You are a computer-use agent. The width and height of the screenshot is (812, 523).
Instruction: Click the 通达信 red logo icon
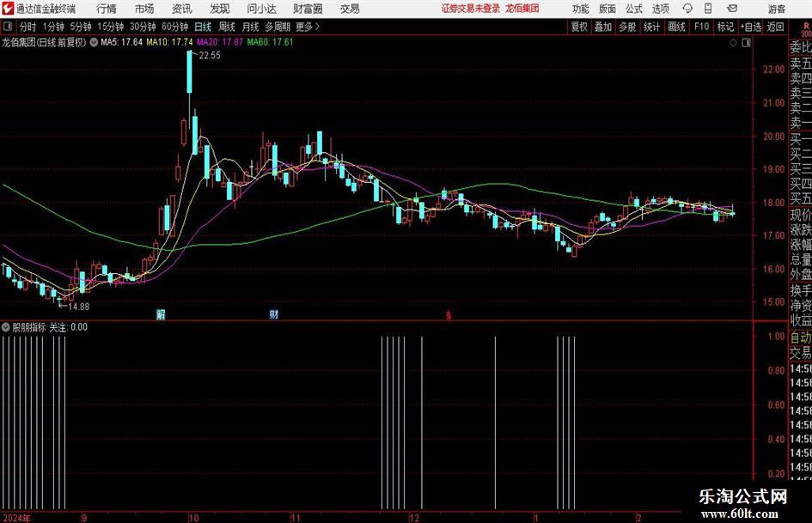coord(8,9)
